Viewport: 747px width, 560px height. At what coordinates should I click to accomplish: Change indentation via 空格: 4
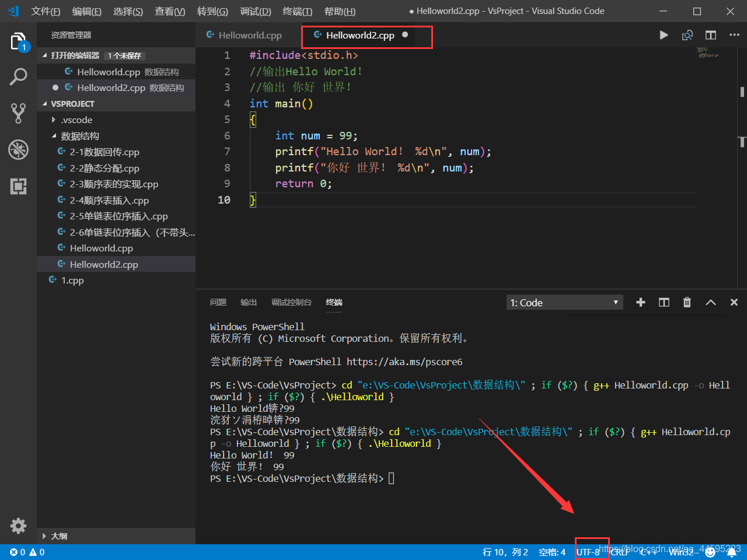552,552
